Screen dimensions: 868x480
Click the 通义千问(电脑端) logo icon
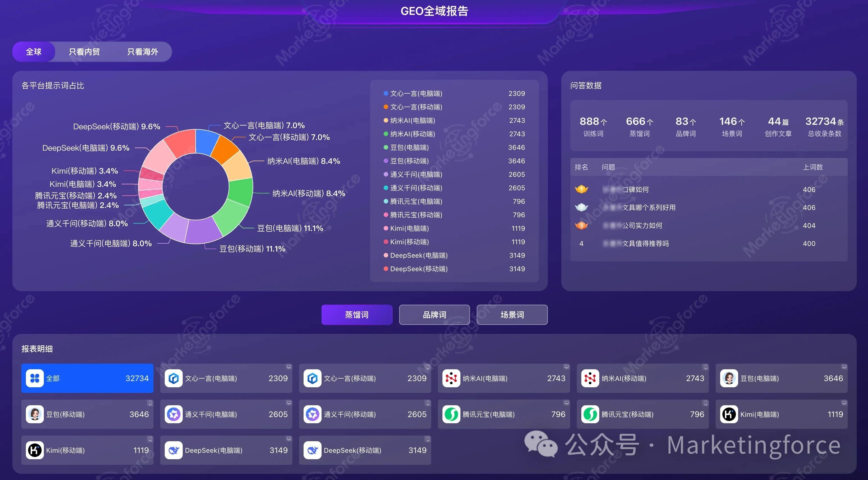[x=173, y=414]
